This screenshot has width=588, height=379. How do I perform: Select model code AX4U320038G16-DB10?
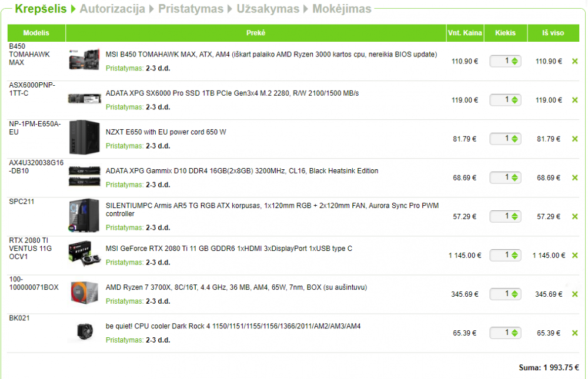coord(36,167)
